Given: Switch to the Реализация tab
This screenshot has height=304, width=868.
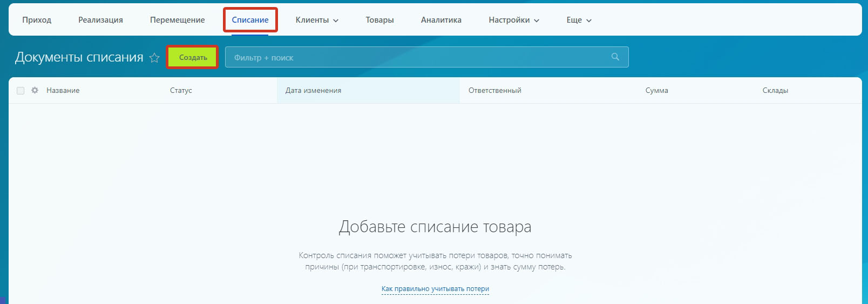Looking at the screenshot, I should click(100, 20).
